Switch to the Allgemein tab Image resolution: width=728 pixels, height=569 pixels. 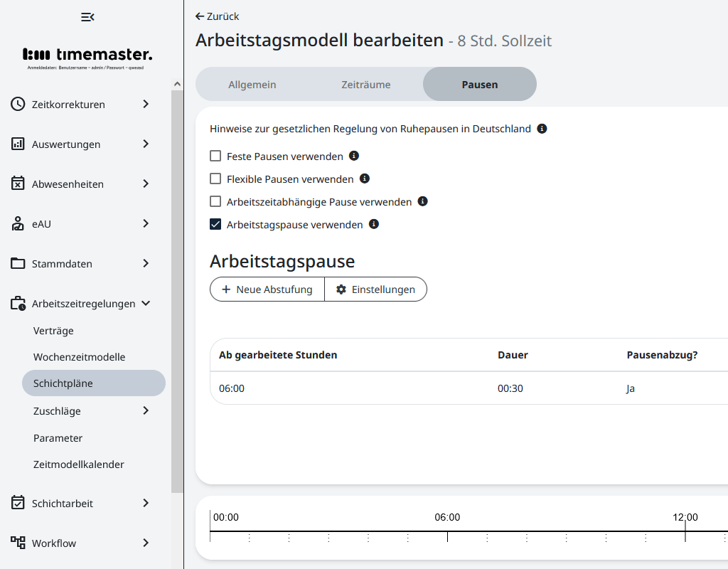pyautogui.click(x=252, y=85)
